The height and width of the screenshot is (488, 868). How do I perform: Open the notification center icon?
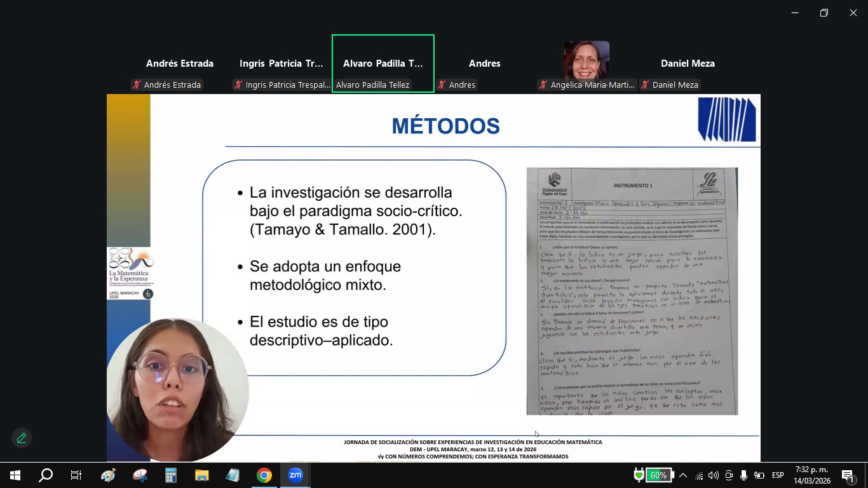pyautogui.click(x=848, y=475)
